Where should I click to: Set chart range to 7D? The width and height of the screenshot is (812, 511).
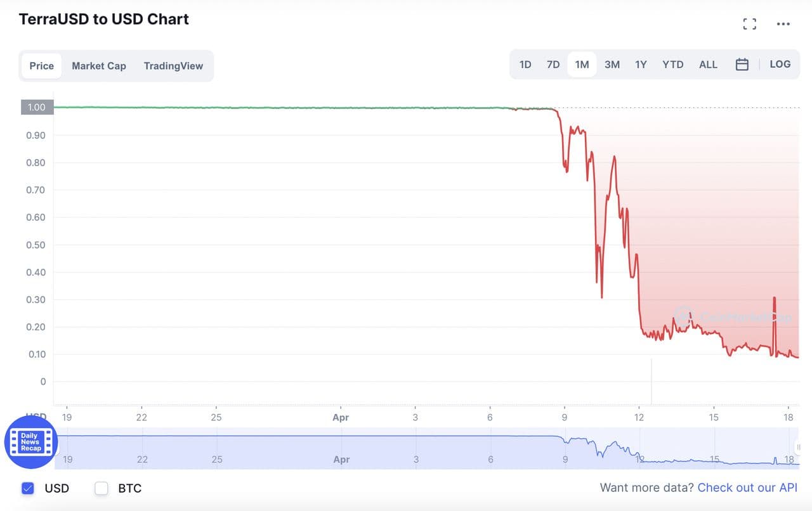(553, 65)
